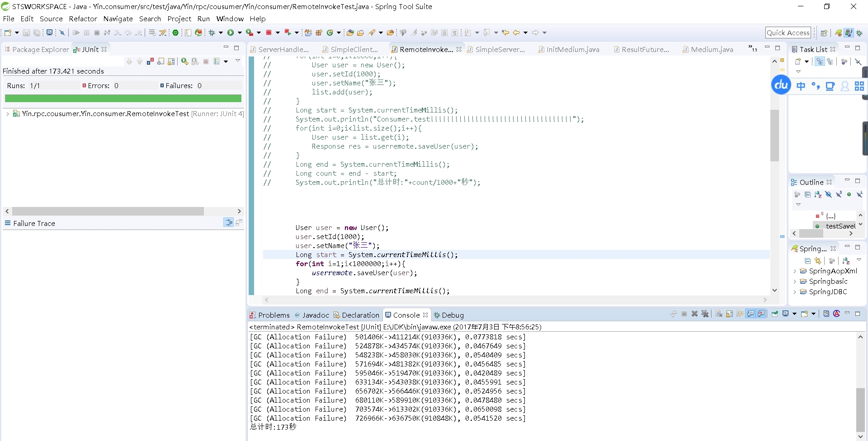Expand the Springbasic project node
The width and height of the screenshot is (868, 441).
pyautogui.click(x=795, y=281)
